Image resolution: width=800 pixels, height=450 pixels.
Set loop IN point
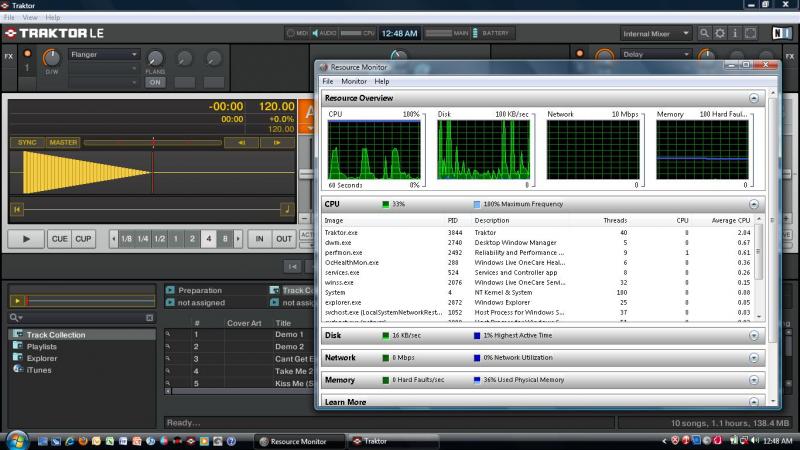point(260,239)
